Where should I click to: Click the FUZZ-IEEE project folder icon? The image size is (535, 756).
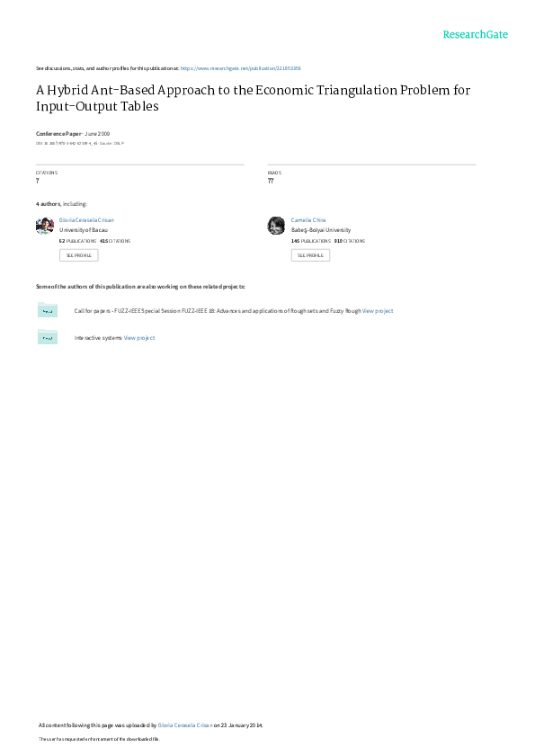click(x=48, y=310)
